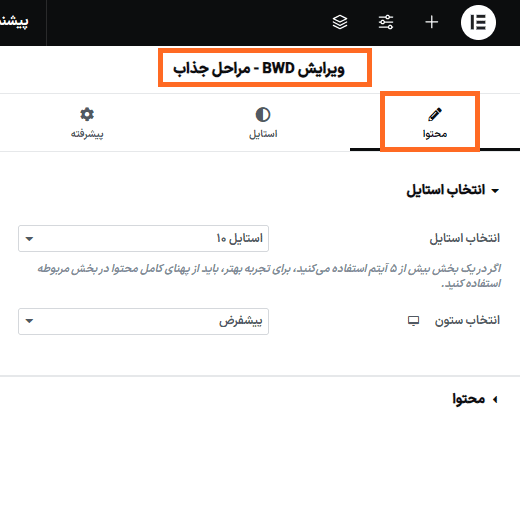Switch to the استایل tab
The width and height of the screenshot is (520, 525).
tap(263, 123)
